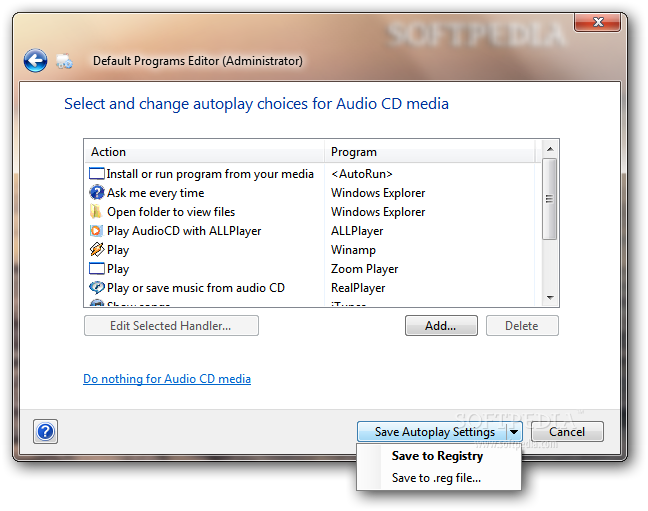Viewport: 648px width, 511px height.
Task: Click the Default Programs Editor title icon
Action: coord(64,61)
